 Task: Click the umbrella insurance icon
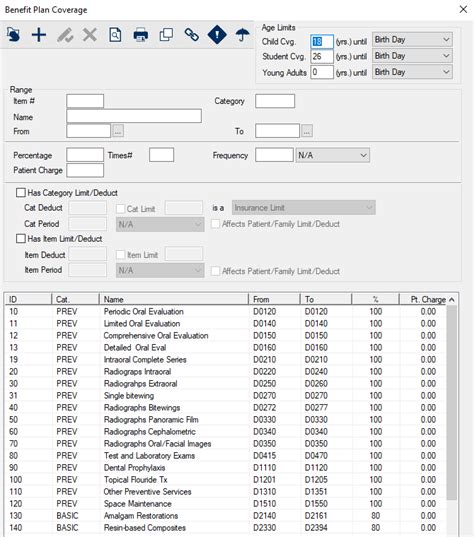[242, 35]
